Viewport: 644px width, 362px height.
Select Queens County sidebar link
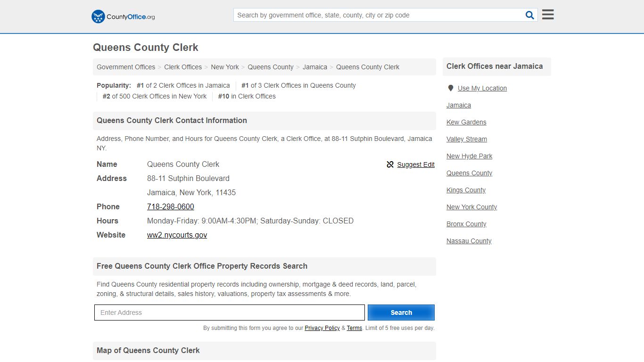[x=470, y=173]
